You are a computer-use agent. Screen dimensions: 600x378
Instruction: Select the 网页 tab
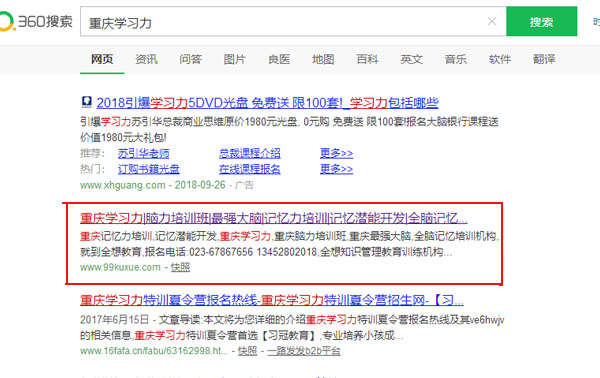point(102,59)
